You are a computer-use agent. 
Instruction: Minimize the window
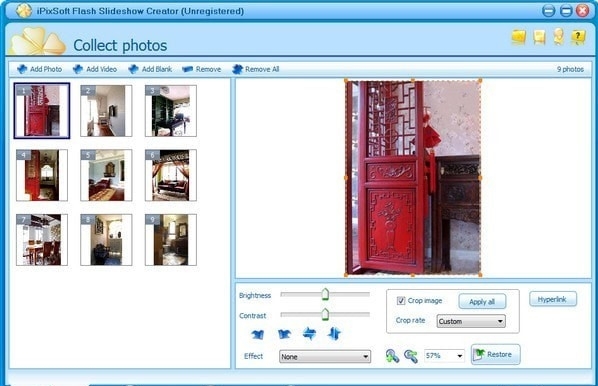[548, 11]
